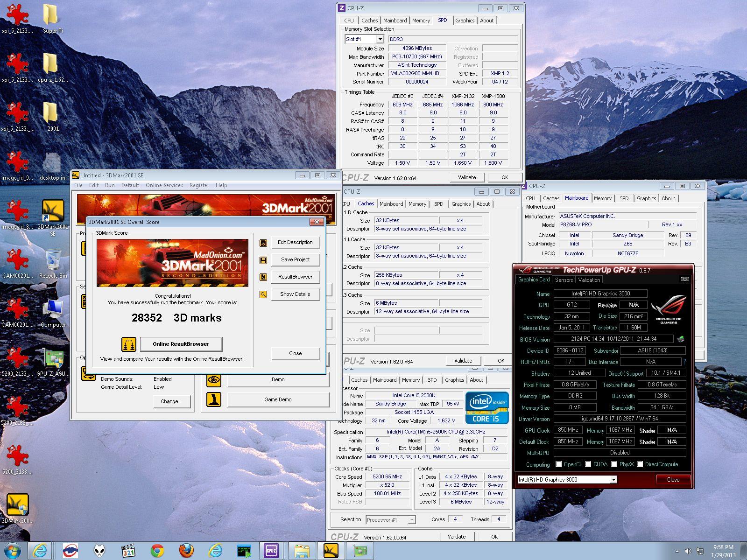This screenshot has height=560, width=747.
Task: Click the 28352 3D marks score text
Action: click(176, 318)
